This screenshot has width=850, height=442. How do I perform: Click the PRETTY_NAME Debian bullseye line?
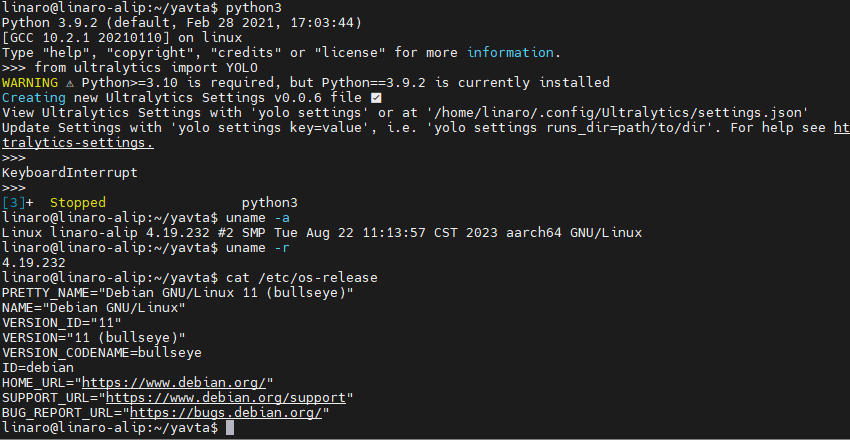(x=178, y=293)
